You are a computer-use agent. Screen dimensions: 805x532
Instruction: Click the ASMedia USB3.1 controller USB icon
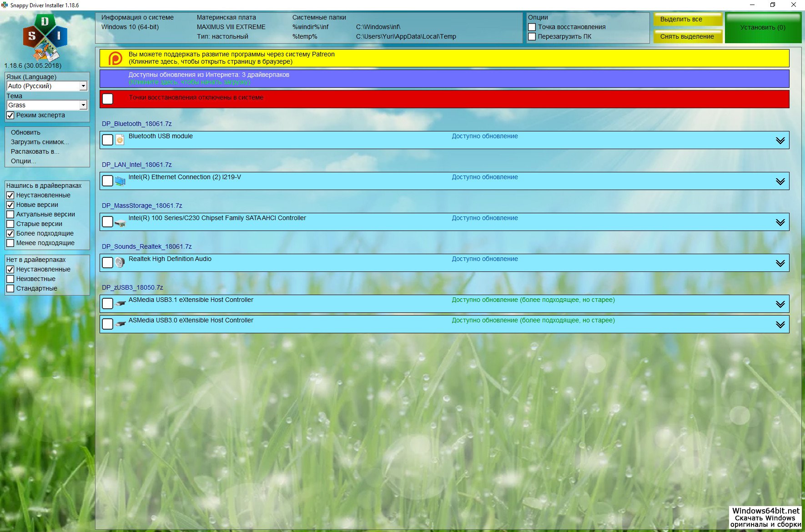(x=120, y=304)
